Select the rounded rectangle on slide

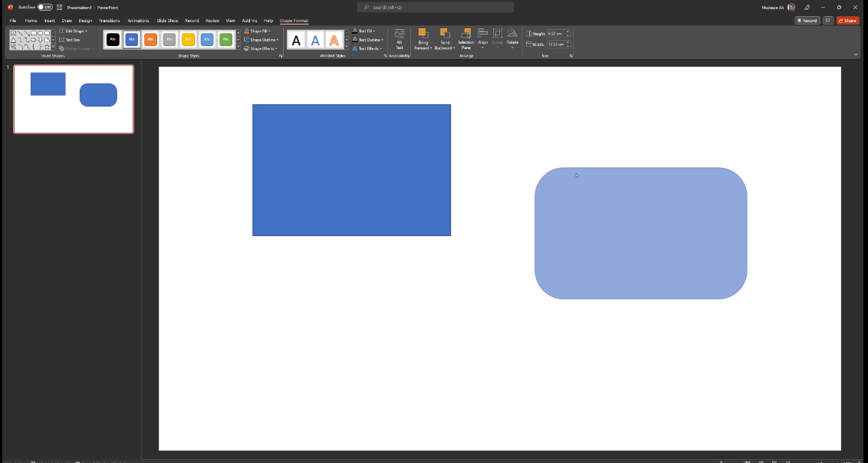[x=640, y=233]
